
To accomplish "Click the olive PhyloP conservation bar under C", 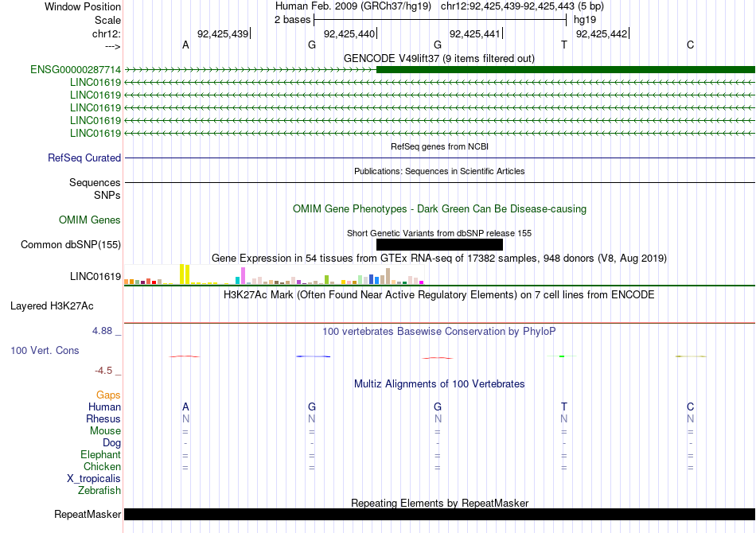I will point(691,356).
